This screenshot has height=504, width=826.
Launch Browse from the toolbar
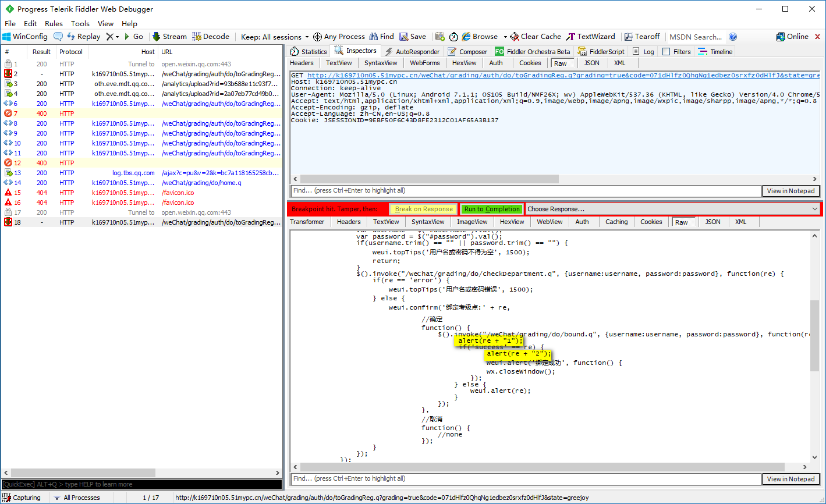480,37
